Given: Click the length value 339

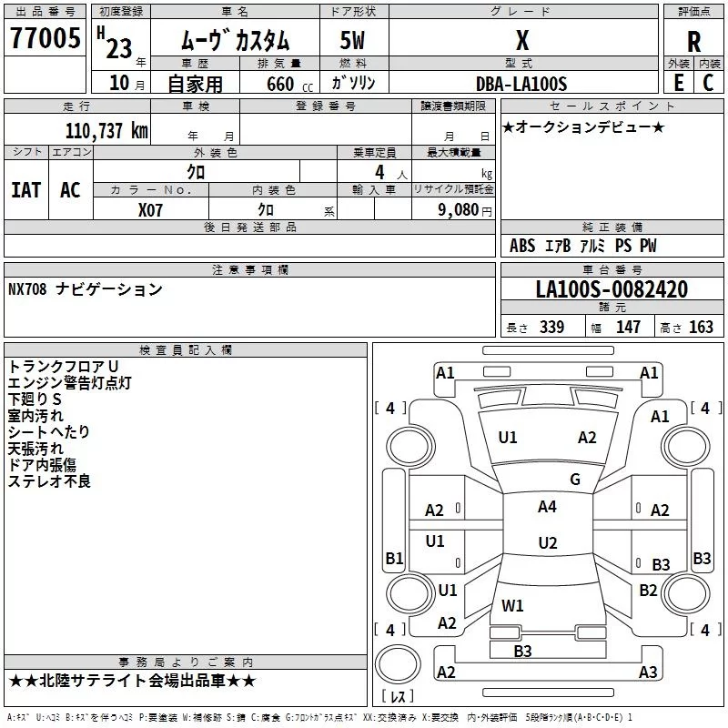Looking at the screenshot, I should (551, 327).
